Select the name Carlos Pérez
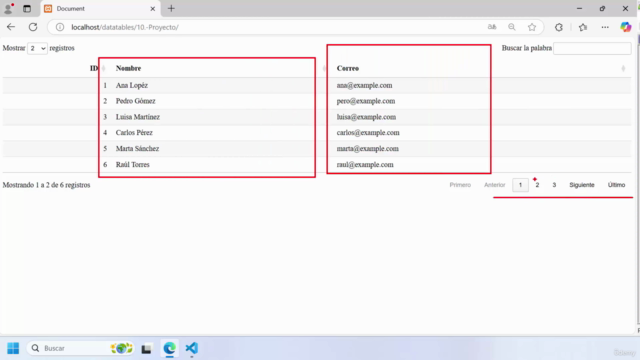Viewport: 640px width, 360px height. click(134, 133)
